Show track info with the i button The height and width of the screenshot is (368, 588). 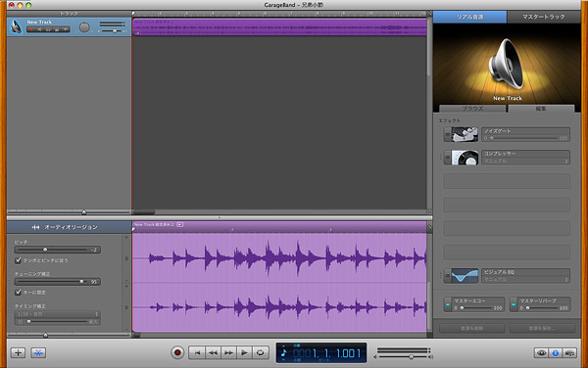point(556,352)
